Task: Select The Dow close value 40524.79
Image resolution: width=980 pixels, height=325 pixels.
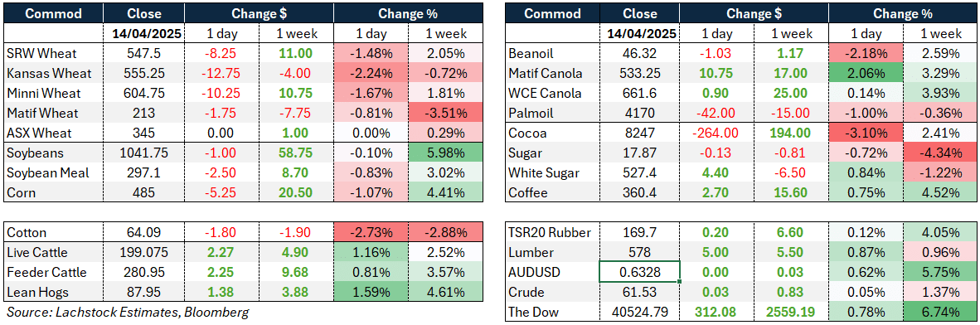Action: pyautogui.click(x=639, y=312)
